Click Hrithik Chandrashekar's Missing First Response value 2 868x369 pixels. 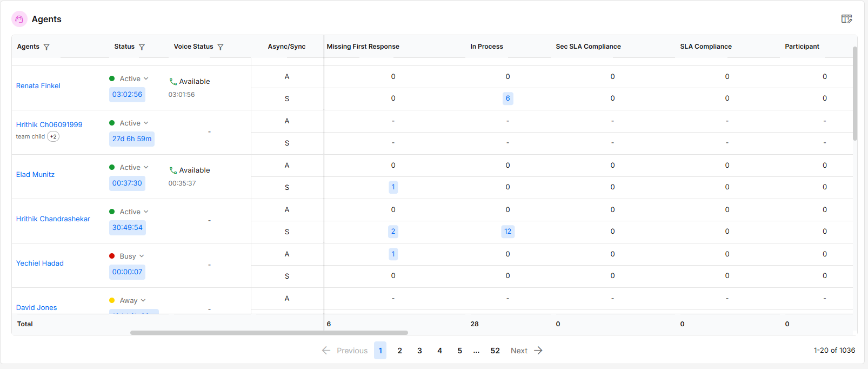click(x=393, y=232)
